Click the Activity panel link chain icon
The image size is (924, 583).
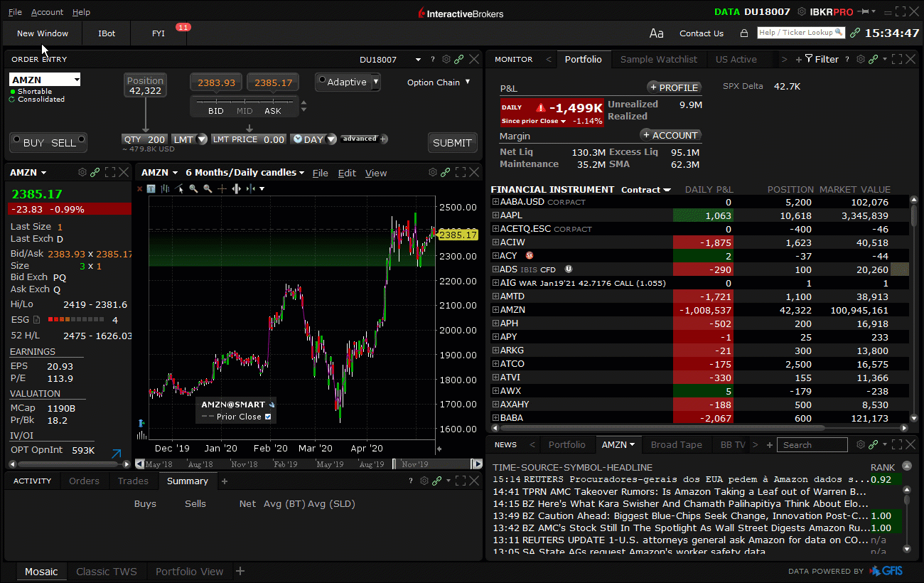pos(437,481)
